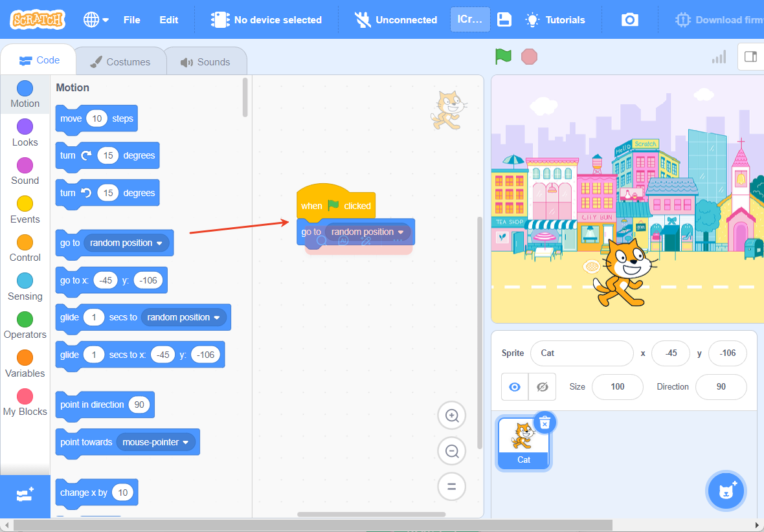The image size is (764, 532).
Task: Click the red stop button
Action: coord(529,56)
